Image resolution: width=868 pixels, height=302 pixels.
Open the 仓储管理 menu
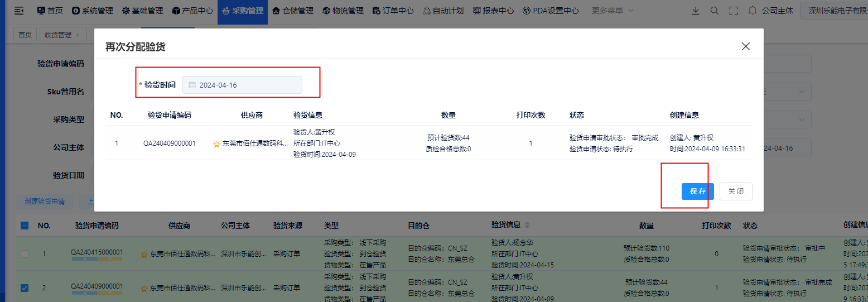tap(293, 11)
